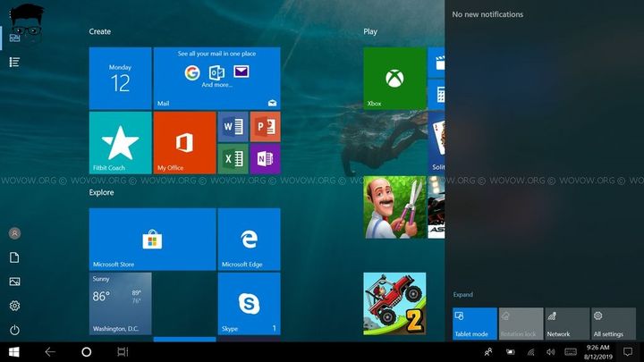Open Cortana circle on the taskbar
Image resolution: width=644 pixels, height=362 pixels.
pos(86,352)
